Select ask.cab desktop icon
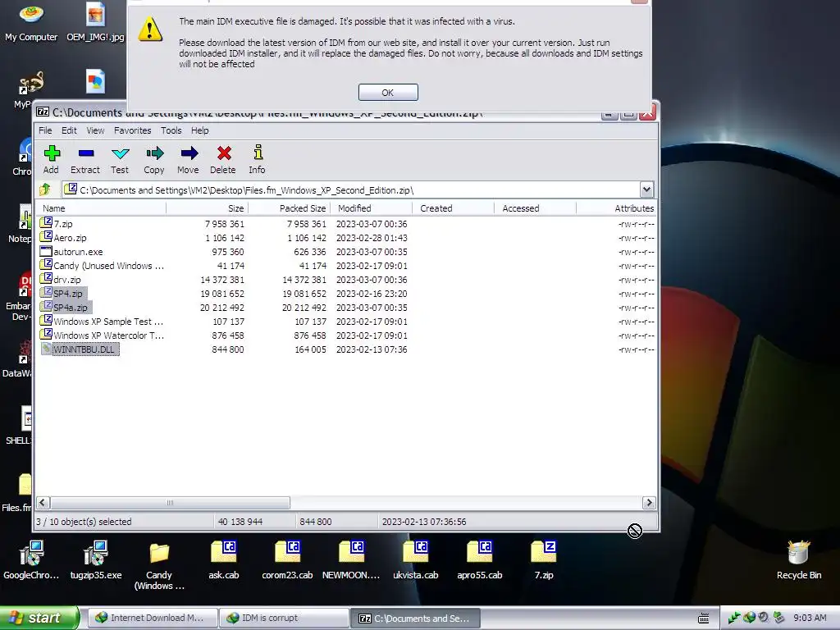 [x=223, y=560]
